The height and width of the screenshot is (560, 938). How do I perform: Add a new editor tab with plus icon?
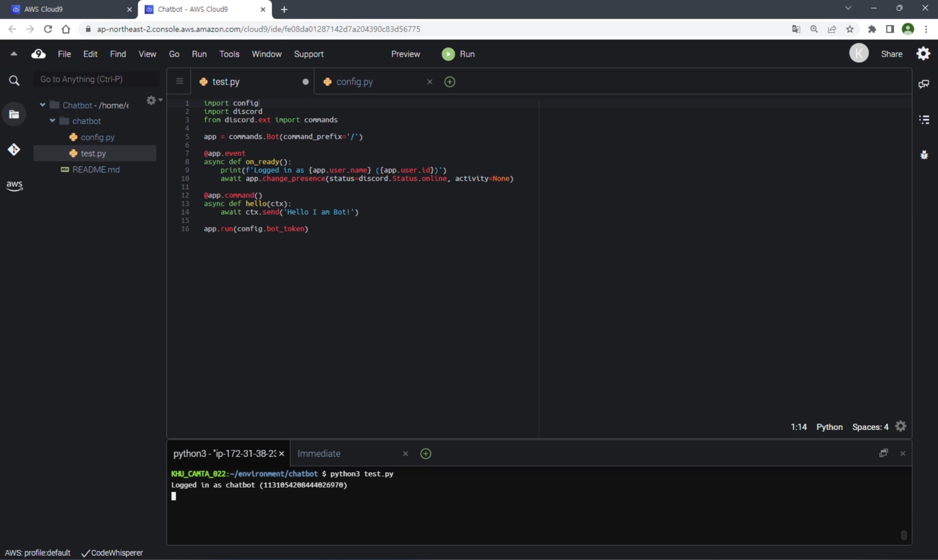click(x=449, y=81)
